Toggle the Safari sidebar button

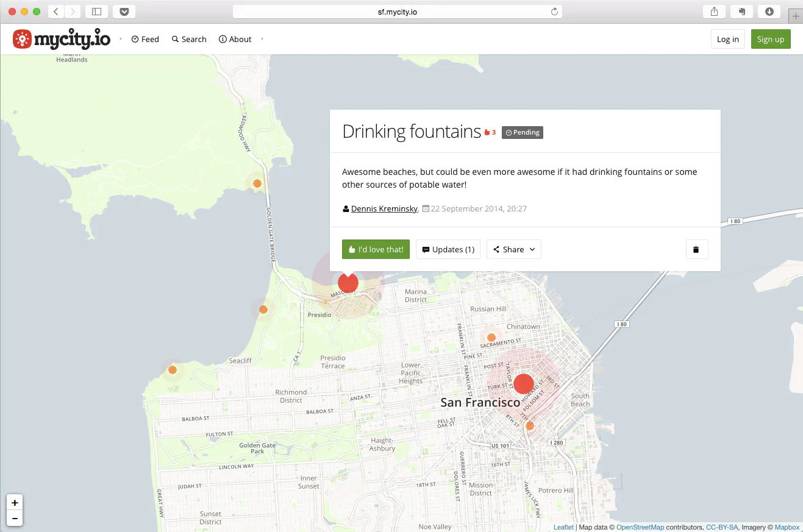coord(96,12)
